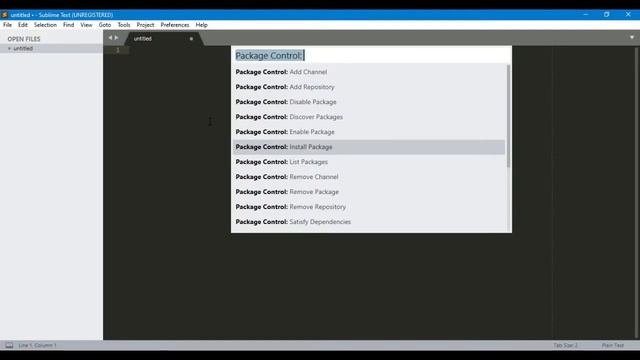640x360 pixels.
Task: Open the Project menu
Action: coord(145,25)
